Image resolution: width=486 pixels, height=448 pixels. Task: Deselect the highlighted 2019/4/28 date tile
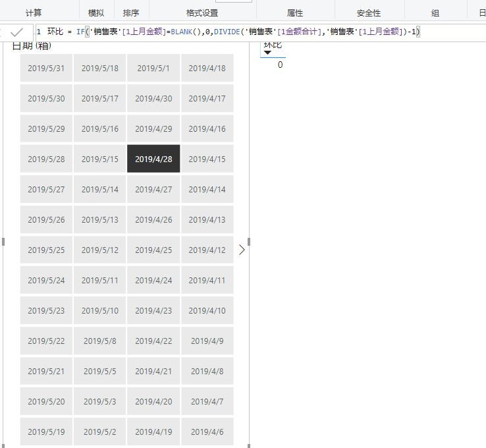point(153,159)
